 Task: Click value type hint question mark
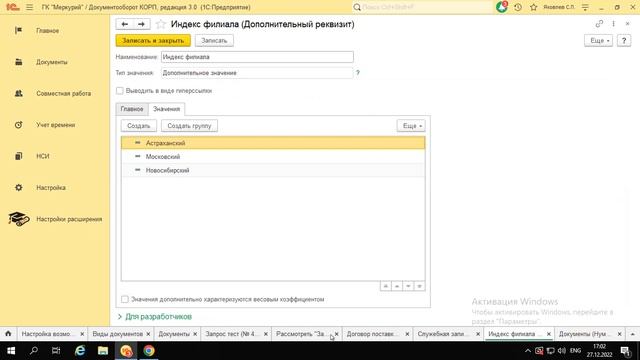[x=358, y=73]
